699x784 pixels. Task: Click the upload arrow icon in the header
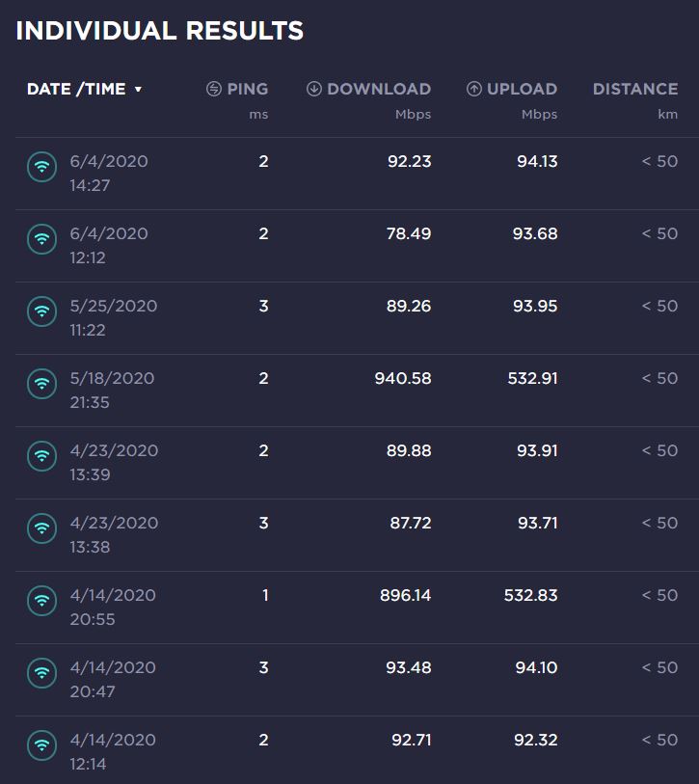click(x=474, y=89)
